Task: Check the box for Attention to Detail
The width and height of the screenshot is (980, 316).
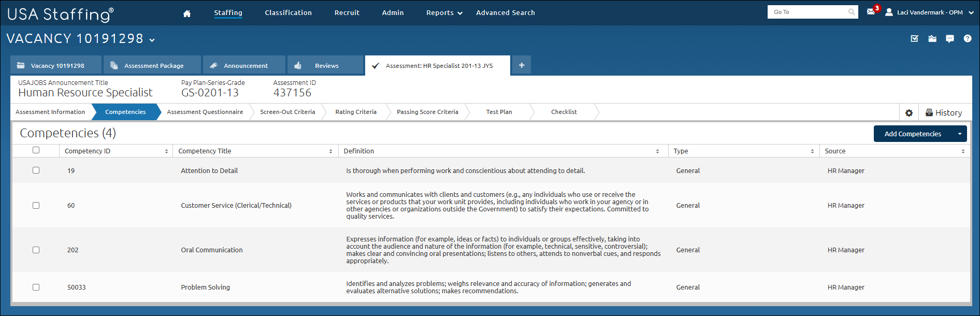Action: click(36, 170)
